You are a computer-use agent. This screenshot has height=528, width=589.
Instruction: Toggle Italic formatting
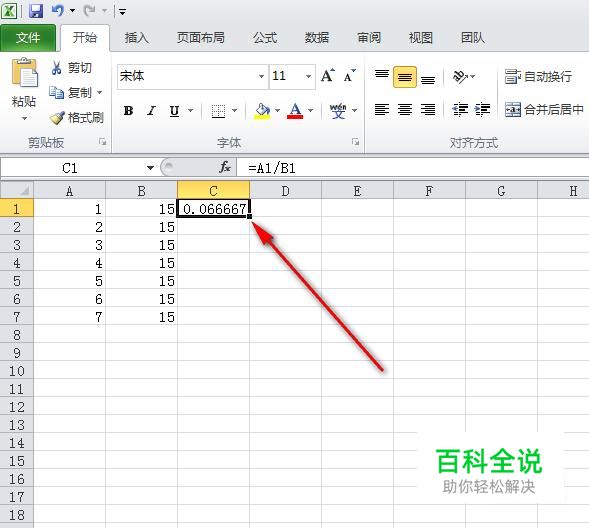[x=151, y=111]
